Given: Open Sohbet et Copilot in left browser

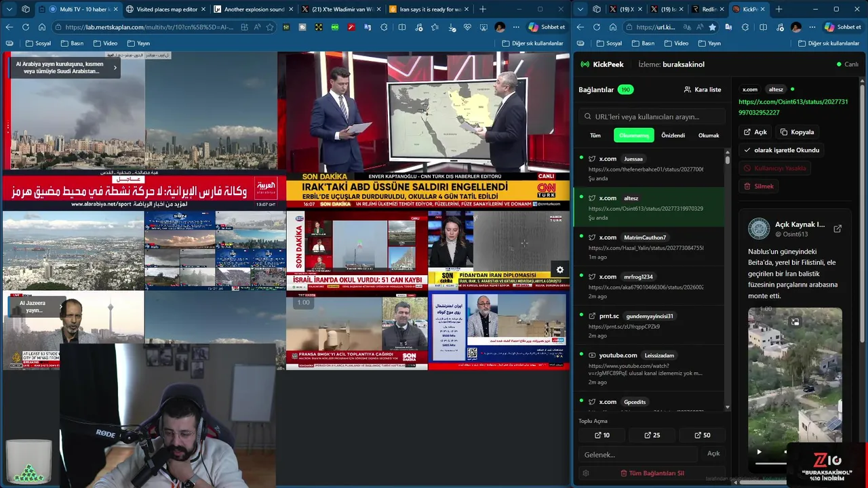Looking at the screenshot, I should [x=547, y=27].
